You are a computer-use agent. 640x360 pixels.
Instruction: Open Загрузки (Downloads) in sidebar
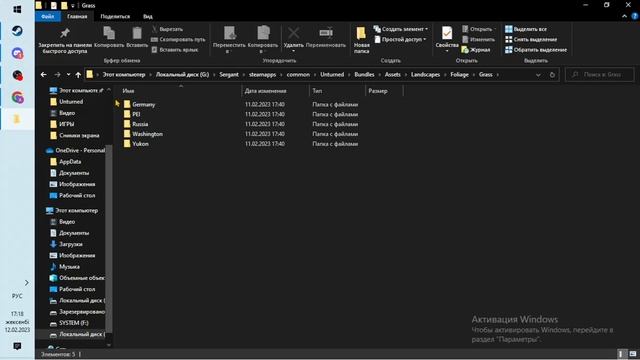click(x=71, y=244)
